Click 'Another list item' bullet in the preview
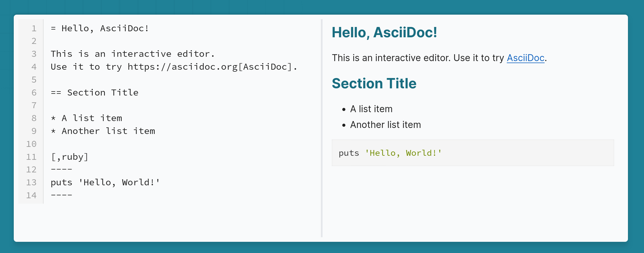 [x=386, y=125]
